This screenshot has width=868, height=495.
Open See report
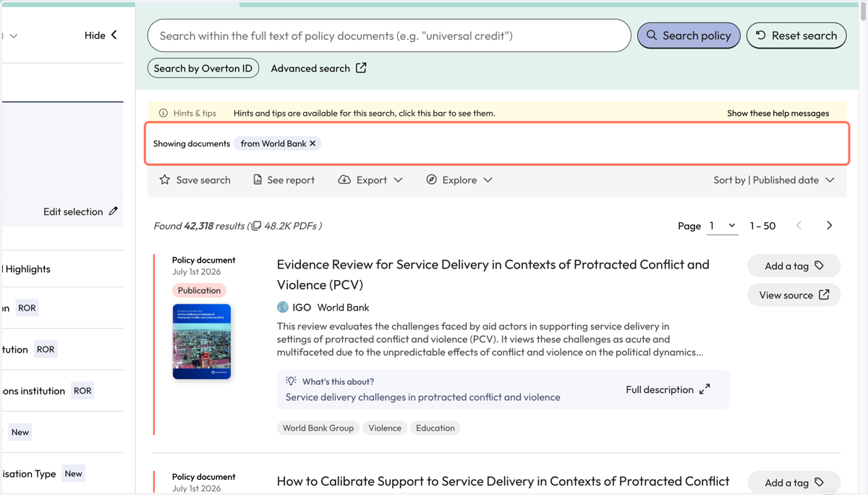point(284,179)
